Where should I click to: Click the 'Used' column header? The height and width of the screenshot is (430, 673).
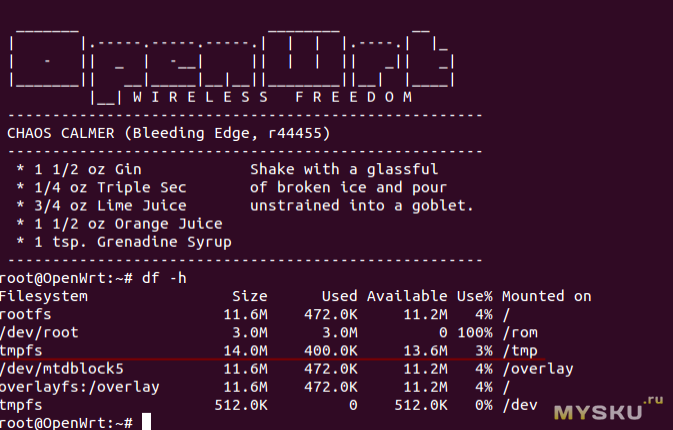click(340, 296)
